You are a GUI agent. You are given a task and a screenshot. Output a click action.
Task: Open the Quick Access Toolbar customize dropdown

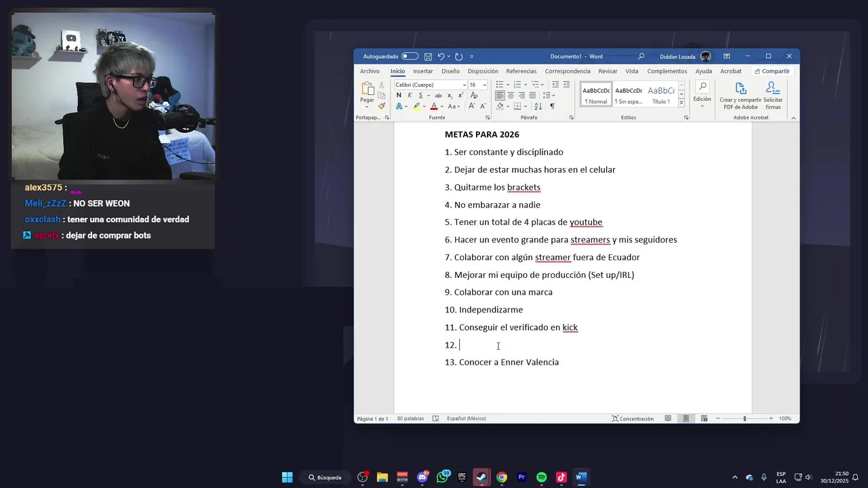472,56
